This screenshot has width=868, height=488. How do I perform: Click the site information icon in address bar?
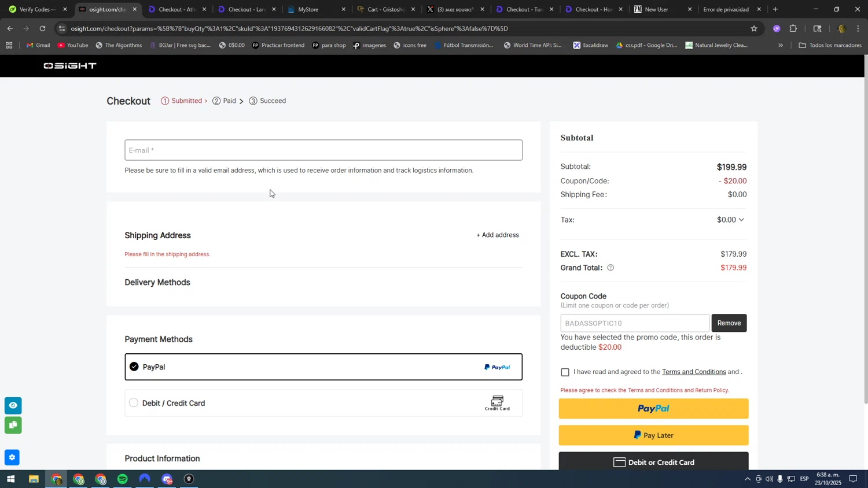click(62, 28)
